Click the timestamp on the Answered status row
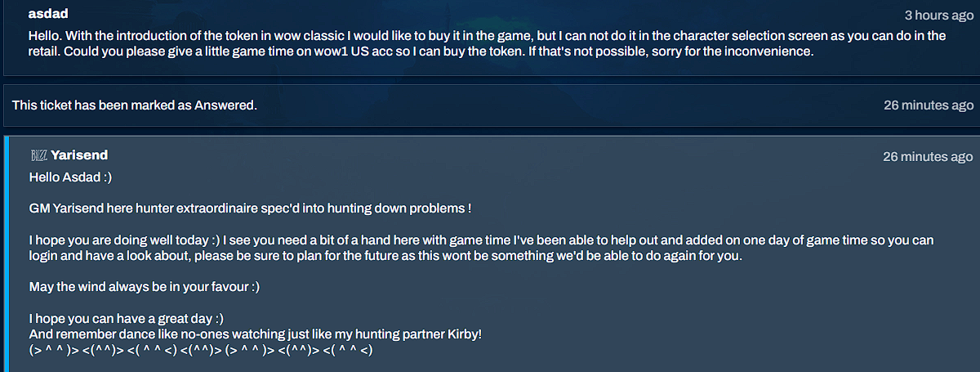Image resolution: width=980 pixels, height=372 pixels. [929, 105]
